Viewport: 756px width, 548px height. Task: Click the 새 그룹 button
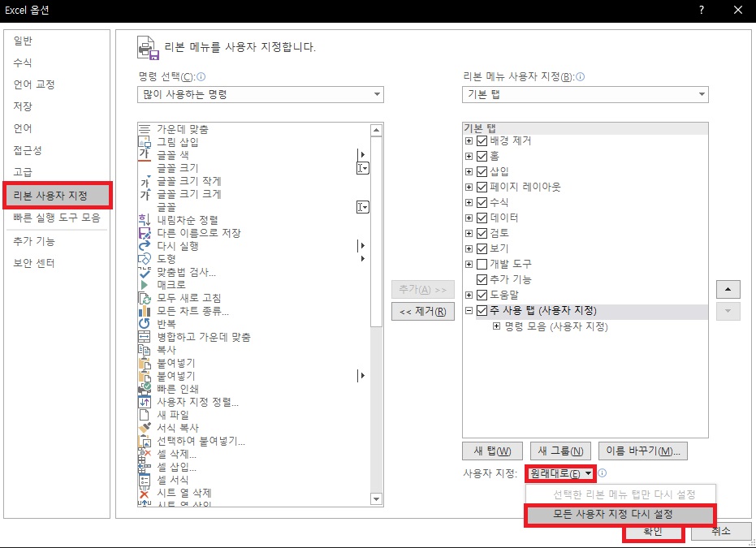pos(561,451)
